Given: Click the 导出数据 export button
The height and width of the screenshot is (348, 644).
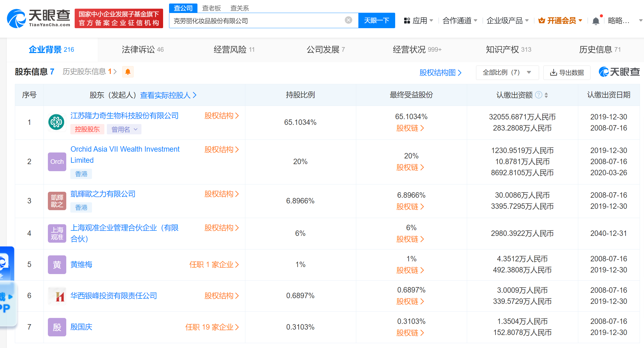Looking at the screenshot, I should coord(567,73).
